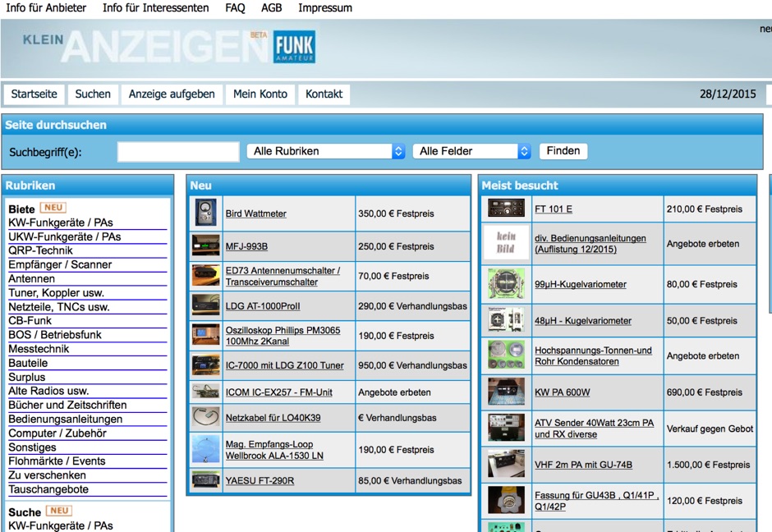Select UKW-Funkgeräte / PAs category

65,236
